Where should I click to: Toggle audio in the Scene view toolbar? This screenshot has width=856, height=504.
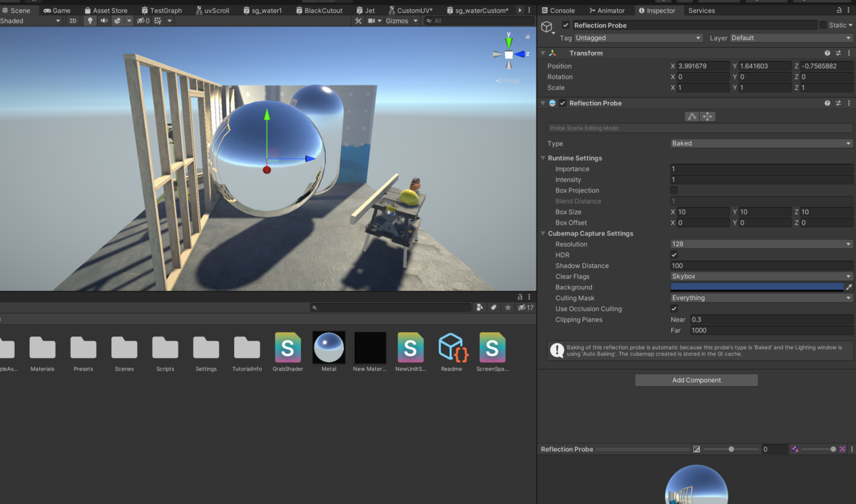pyautogui.click(x=104, y=21)
